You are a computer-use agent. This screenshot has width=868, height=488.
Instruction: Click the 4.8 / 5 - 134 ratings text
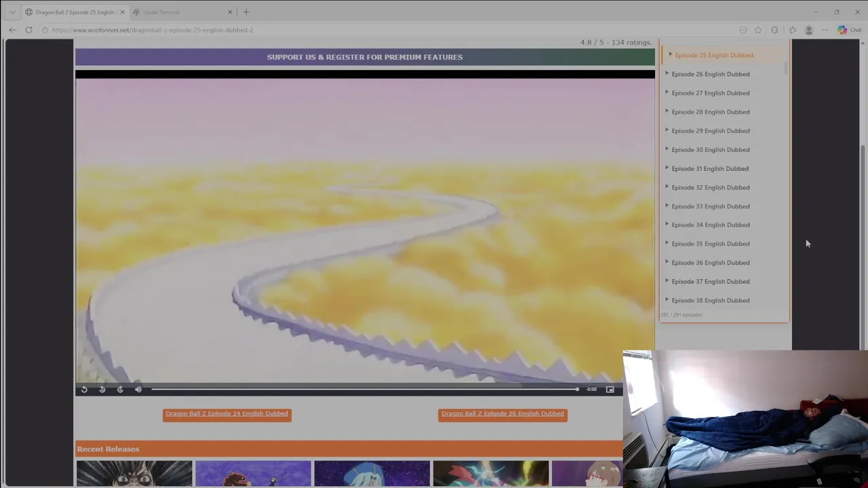(x=616, y=42)
